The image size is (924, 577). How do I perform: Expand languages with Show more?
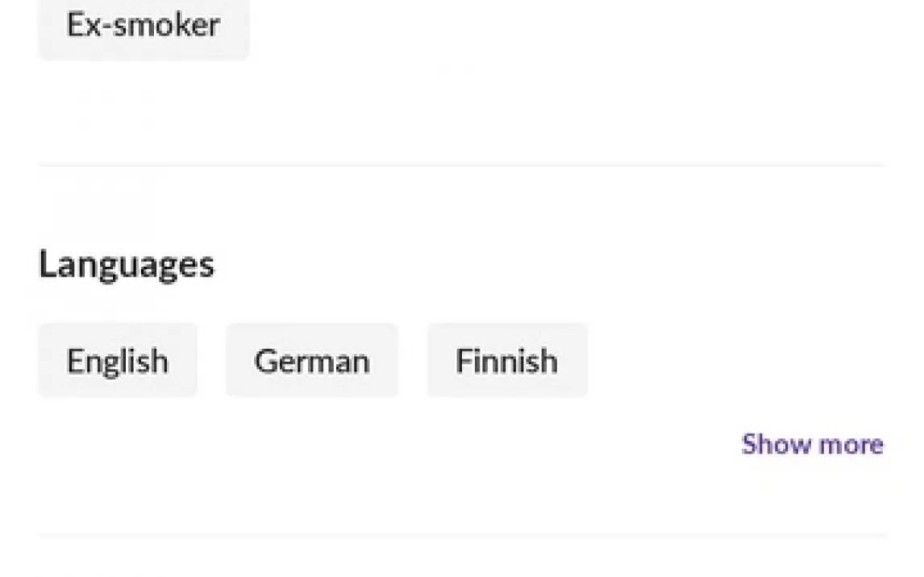pos(812,444)
